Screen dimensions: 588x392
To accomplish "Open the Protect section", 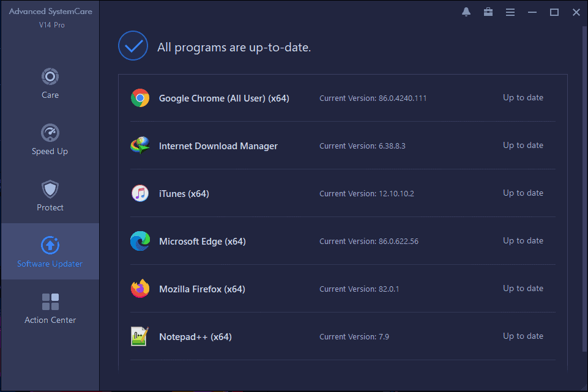I will [x=50, y=196].
